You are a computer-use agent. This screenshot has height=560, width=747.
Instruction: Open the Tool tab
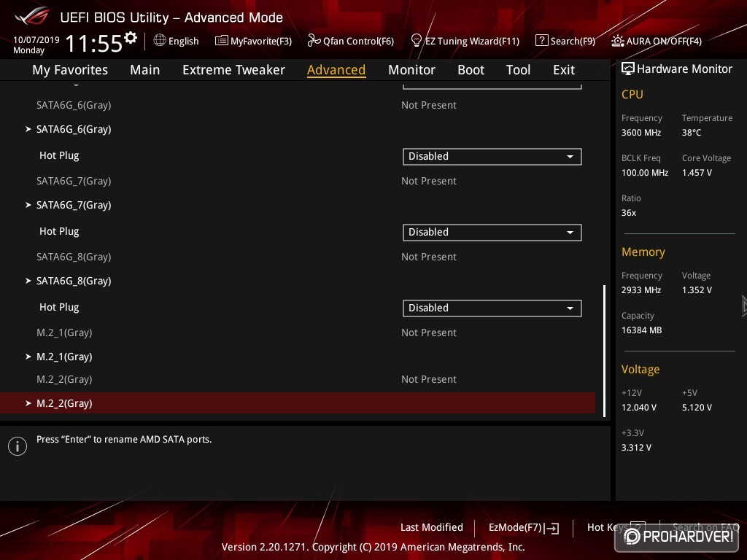pyautogui.click(x=518, y=70)
